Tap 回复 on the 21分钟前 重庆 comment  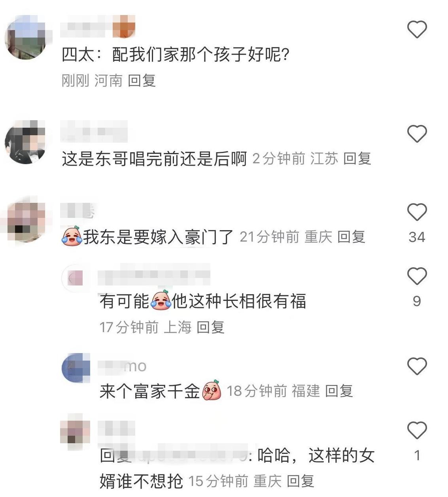pos(351,237)
